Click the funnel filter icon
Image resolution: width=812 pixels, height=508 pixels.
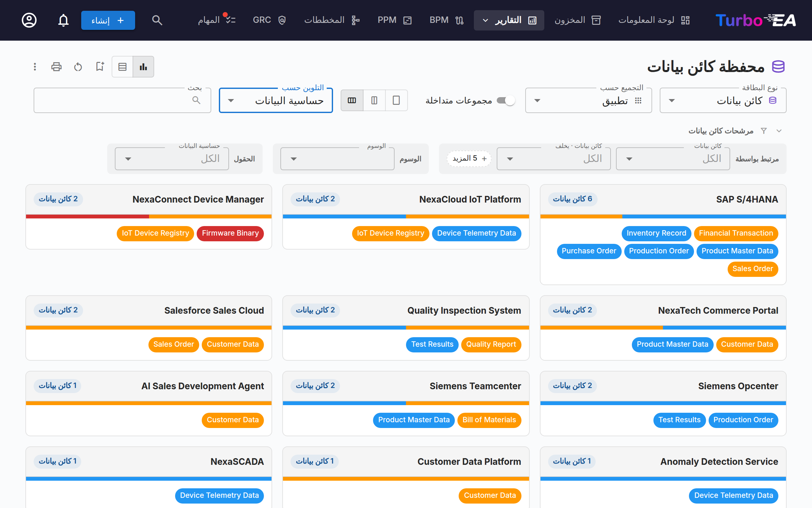pos(764,131)
